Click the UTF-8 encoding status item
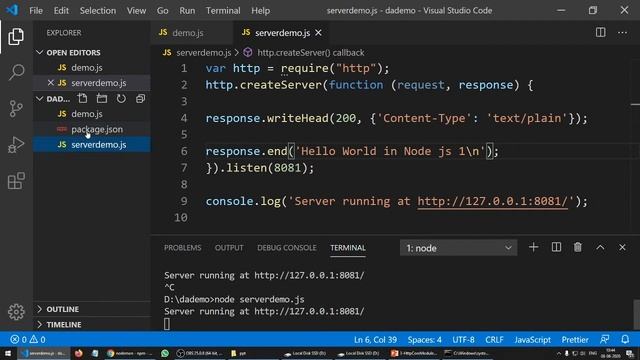640x360 pixels. (x=463, y=339)
